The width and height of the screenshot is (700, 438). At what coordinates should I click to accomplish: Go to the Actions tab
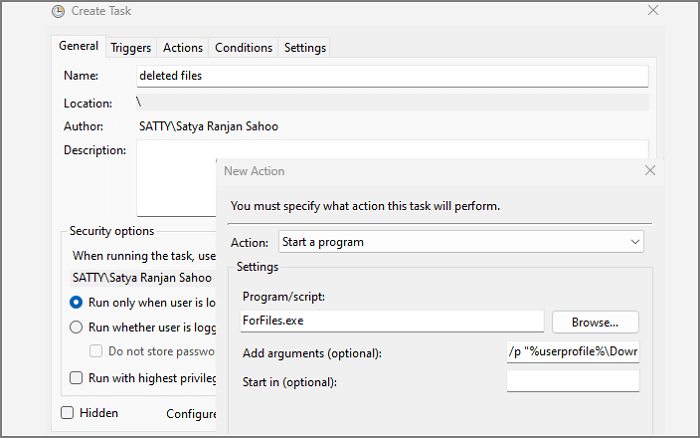pyautogui.click(x=183, y=48)
